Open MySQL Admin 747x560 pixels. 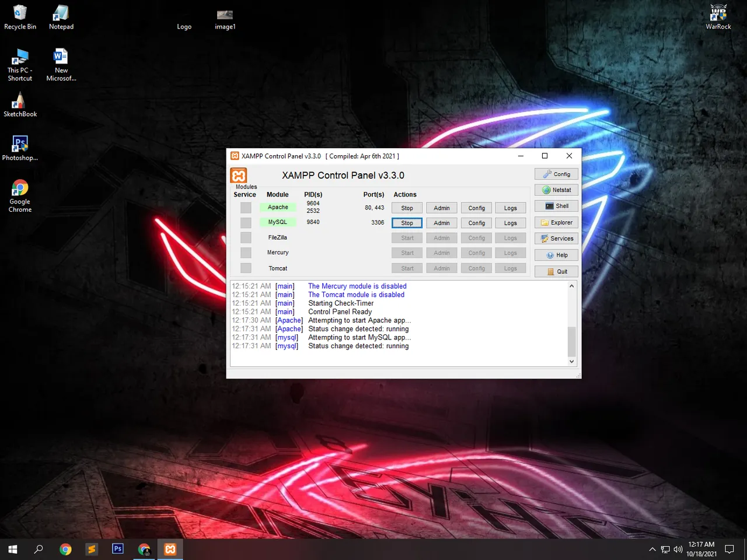click(442, 223)
